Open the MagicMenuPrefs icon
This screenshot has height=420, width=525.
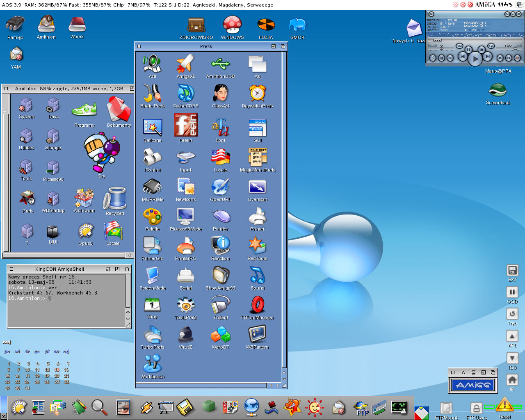click(257, 157)
